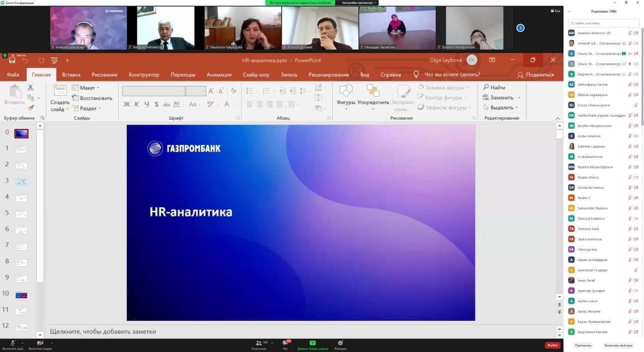Select slide thumbnail number 3
This screenshot has width=644, height=352.
click(22, 182)
